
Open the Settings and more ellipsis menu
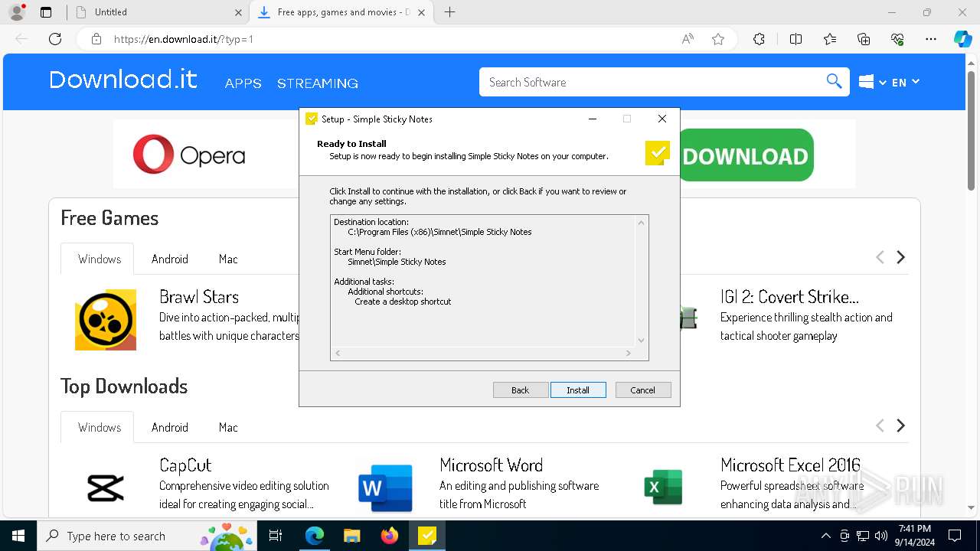coord(931,39)
